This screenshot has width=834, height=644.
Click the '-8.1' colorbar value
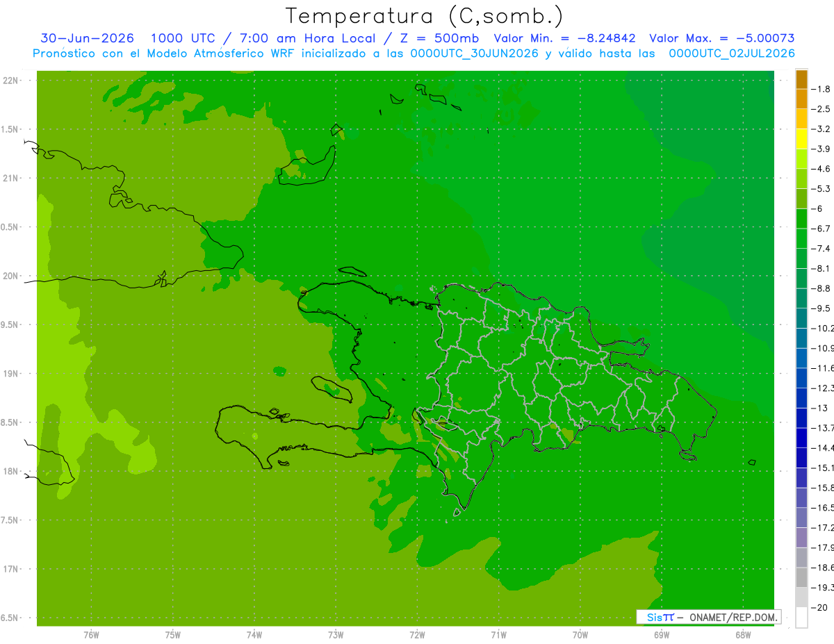coord(821,268)
